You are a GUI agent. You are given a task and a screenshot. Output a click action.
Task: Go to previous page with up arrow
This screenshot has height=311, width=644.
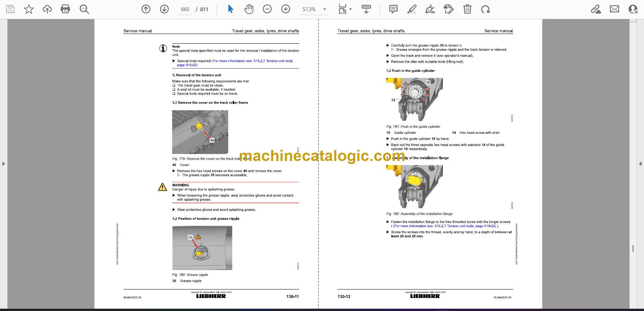click(x=146, y=9)
